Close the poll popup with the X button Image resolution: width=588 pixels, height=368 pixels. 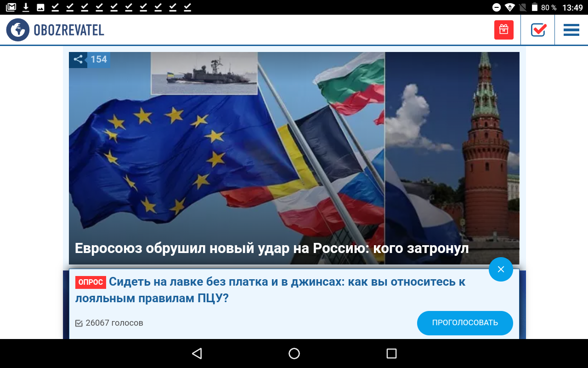(501, 269)
